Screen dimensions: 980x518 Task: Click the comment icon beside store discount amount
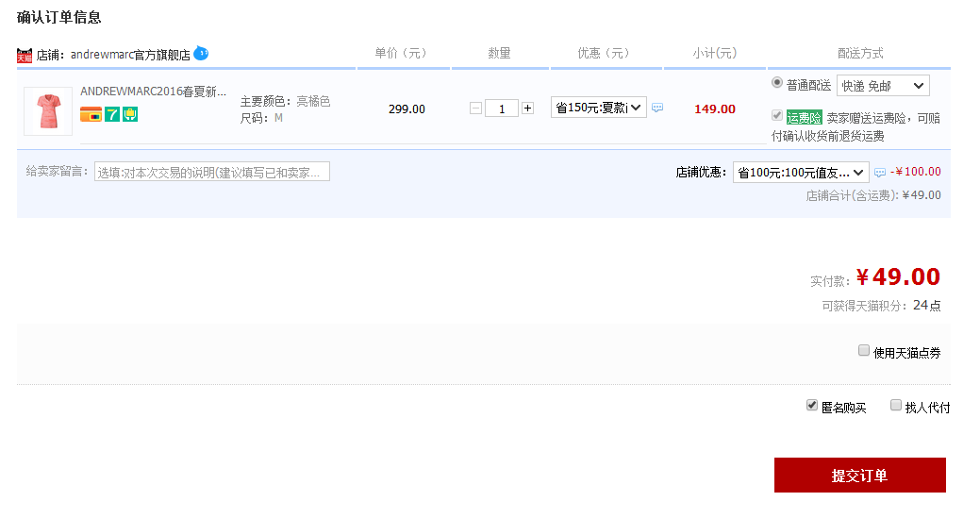(x=879, y=173)
